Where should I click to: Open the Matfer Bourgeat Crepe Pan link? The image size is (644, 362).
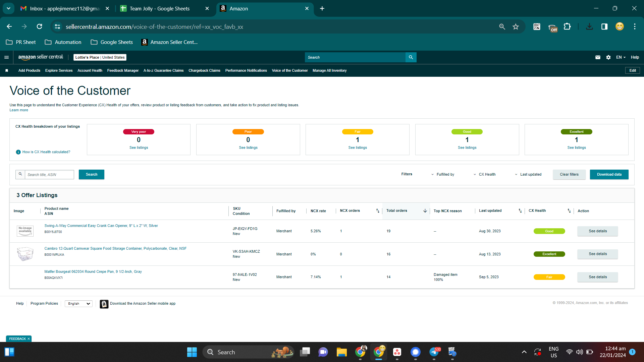pos(93,272)
